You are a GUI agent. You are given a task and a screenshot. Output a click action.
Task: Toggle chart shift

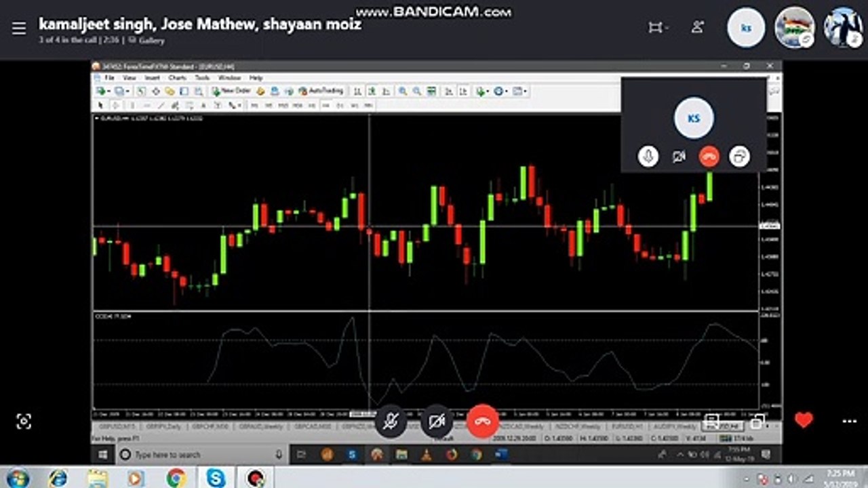pyautogui.click(x=463, y=91)
